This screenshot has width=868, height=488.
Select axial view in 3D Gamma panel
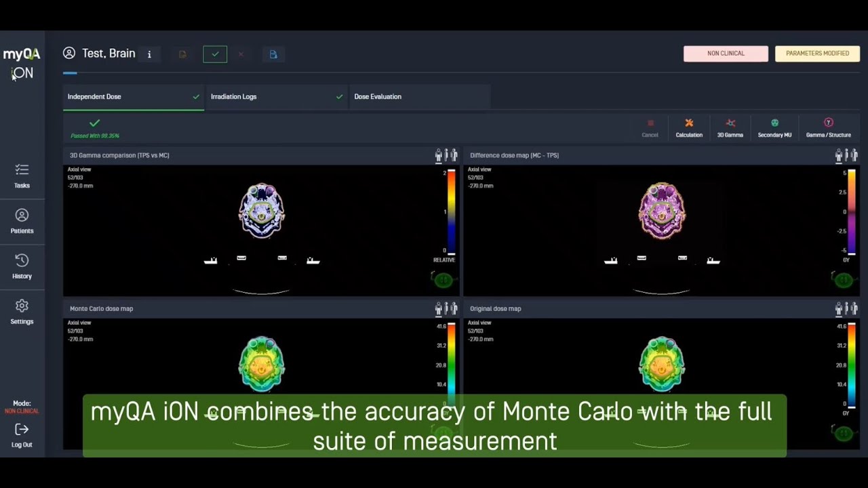point(439,155)
